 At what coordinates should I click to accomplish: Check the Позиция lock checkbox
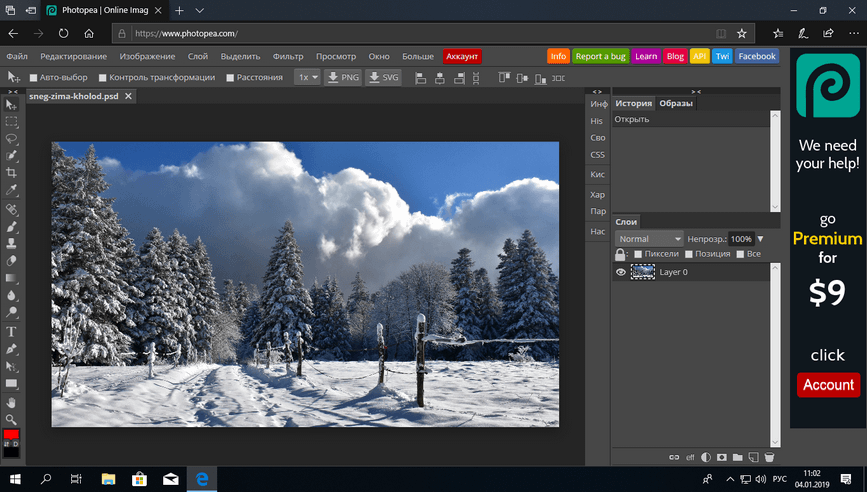click(689, 254)
